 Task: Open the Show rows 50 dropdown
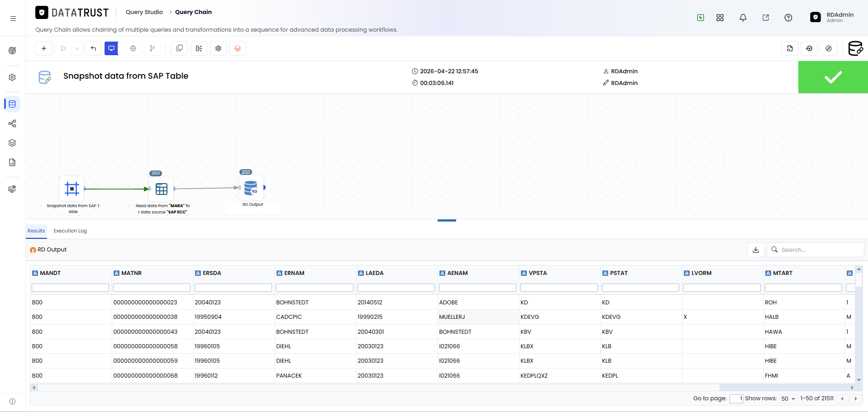[x=788, y=398]
